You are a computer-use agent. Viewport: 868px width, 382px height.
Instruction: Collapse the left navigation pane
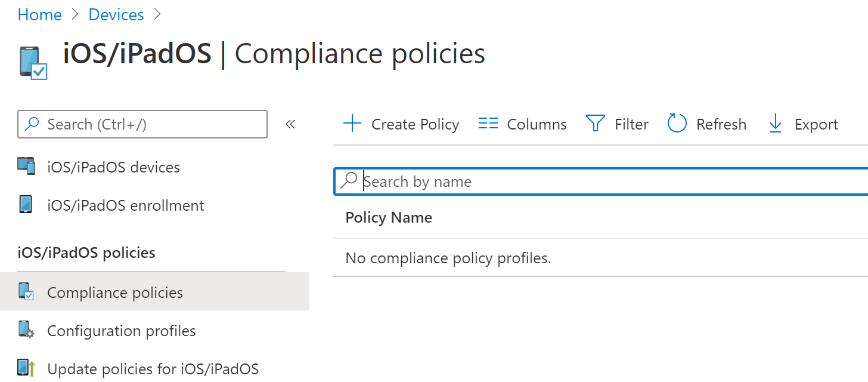tap(290, 124)
